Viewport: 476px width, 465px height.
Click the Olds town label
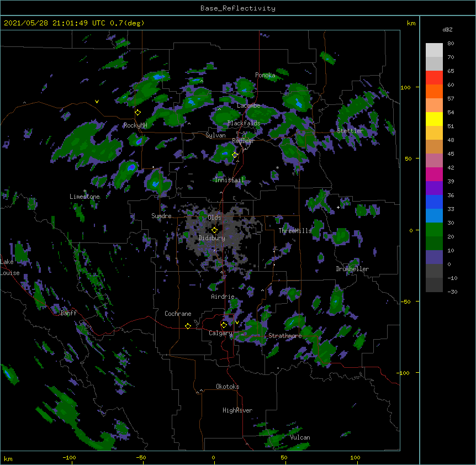tap(214, 218)
